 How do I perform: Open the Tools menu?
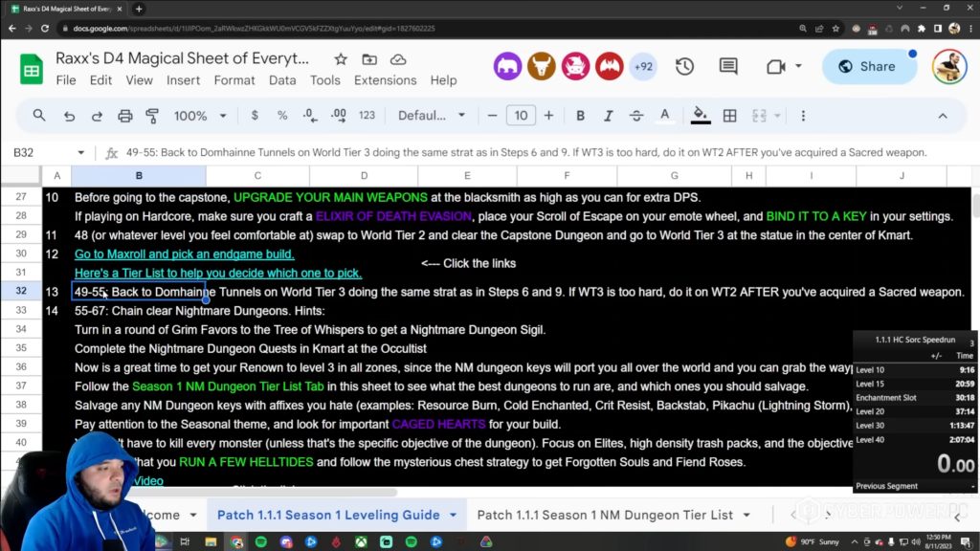325,80
